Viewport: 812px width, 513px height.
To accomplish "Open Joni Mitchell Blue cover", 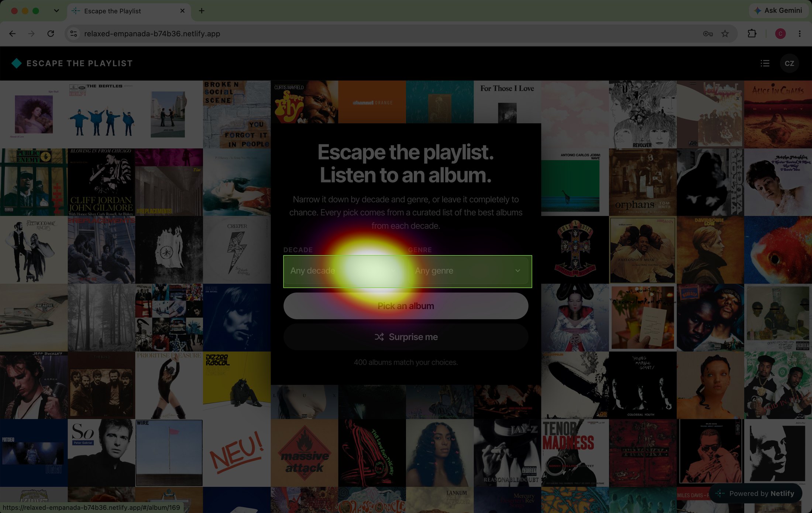I will tap(237, 318).
